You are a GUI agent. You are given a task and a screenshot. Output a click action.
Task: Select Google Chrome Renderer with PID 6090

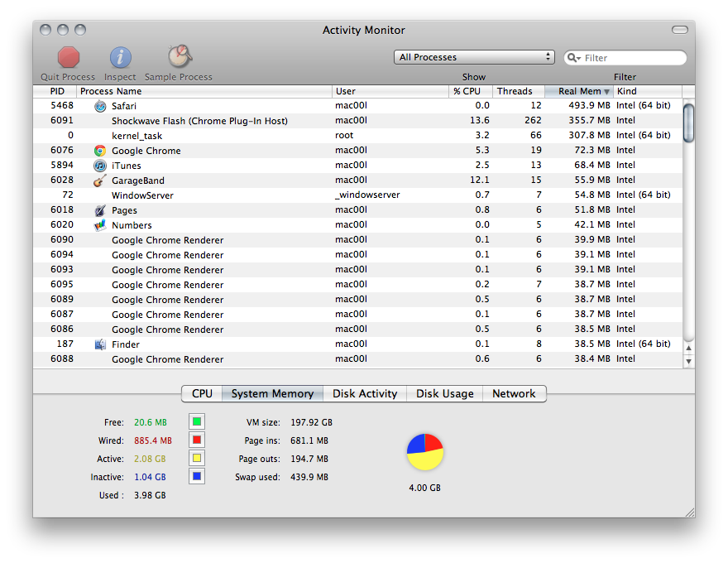coord(357,240)
